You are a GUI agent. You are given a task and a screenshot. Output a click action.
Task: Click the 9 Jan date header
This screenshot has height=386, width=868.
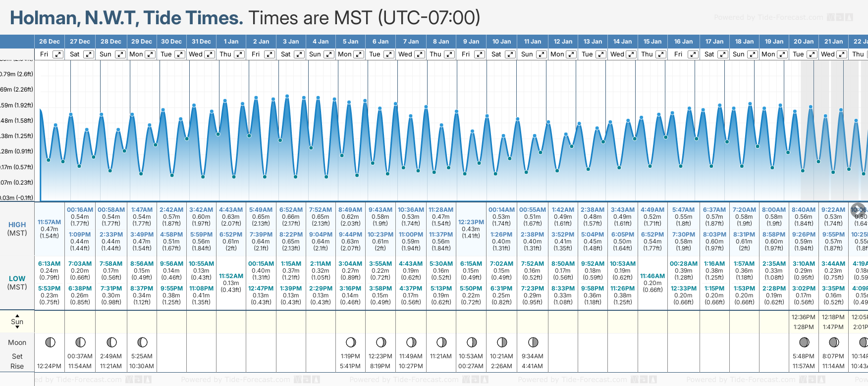point(471,42)
